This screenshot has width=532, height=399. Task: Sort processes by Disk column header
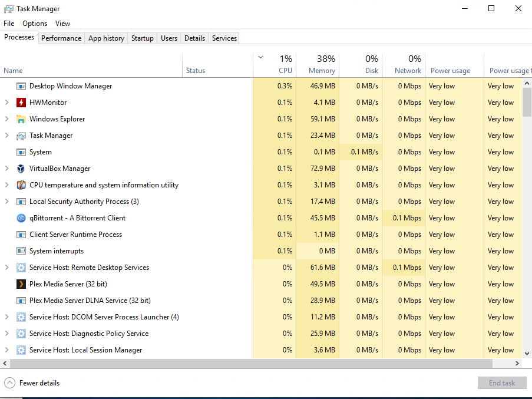tap(361, 65)
